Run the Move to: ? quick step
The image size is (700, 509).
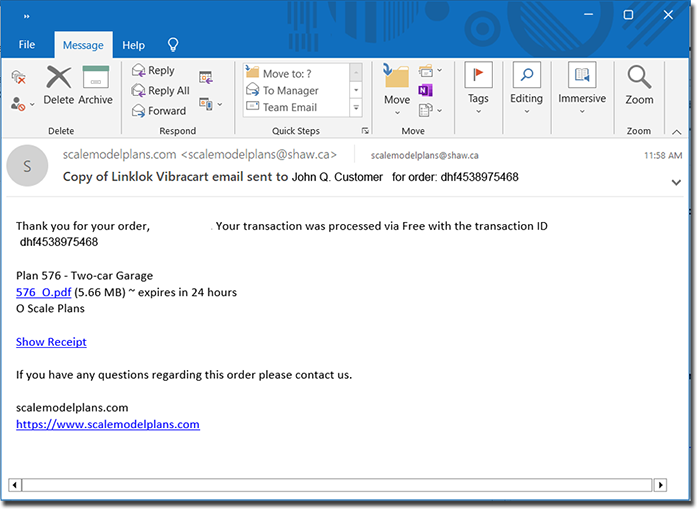[x=296, y=73]
